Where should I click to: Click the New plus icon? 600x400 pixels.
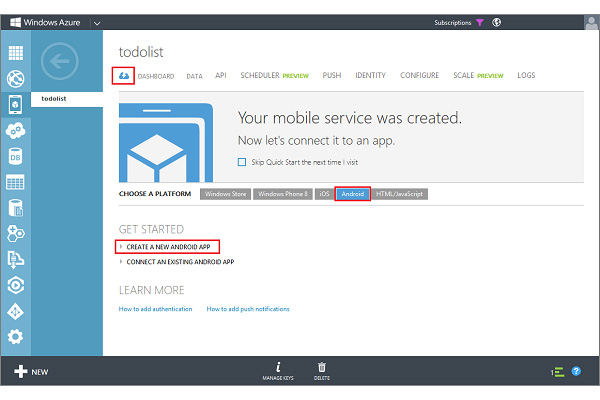point(21,371)
